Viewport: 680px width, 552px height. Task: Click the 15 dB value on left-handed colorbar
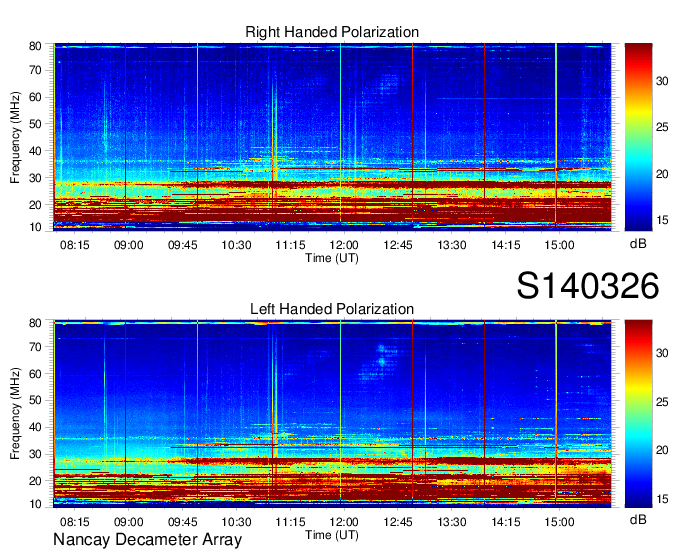(x=662, y=499)
